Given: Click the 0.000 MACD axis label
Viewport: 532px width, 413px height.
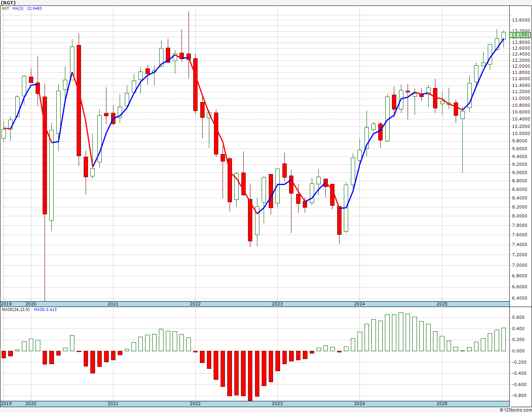Looking at the screenshot, I should 519,351.
